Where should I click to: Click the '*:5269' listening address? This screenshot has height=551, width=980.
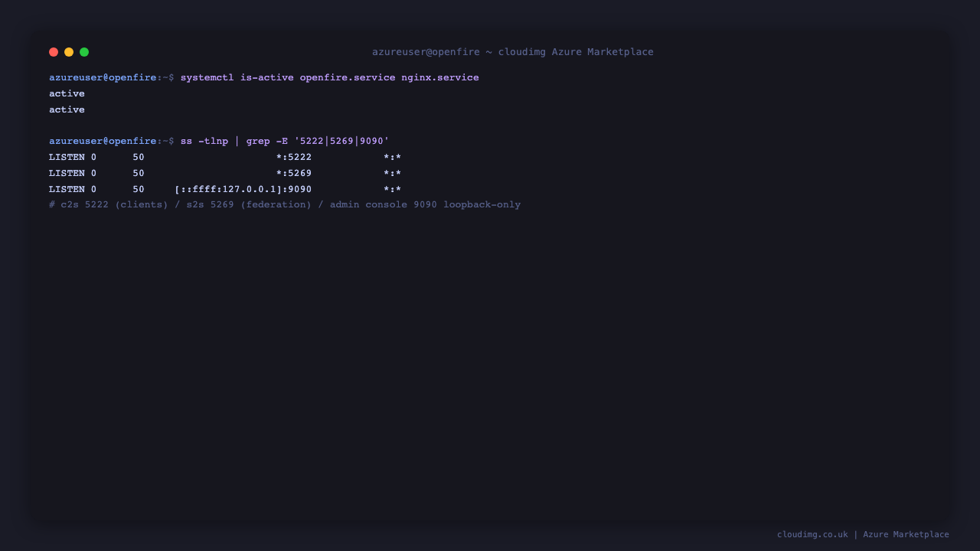coord(294,174)
